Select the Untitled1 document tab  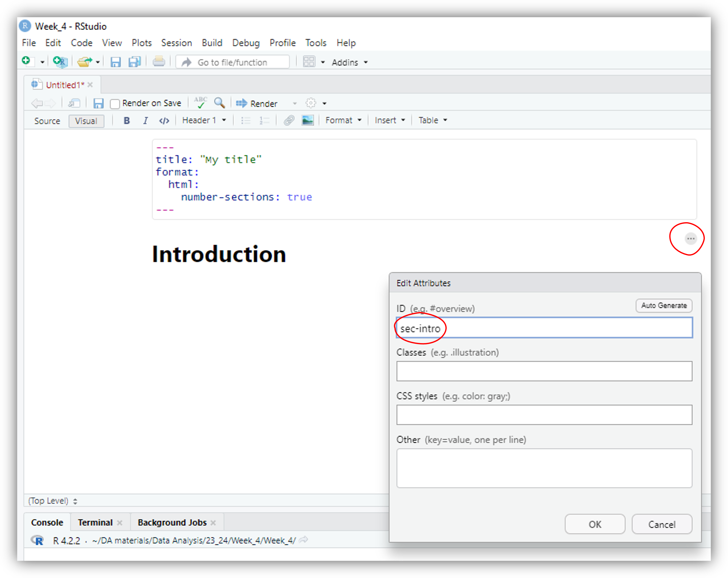(65, 85)
